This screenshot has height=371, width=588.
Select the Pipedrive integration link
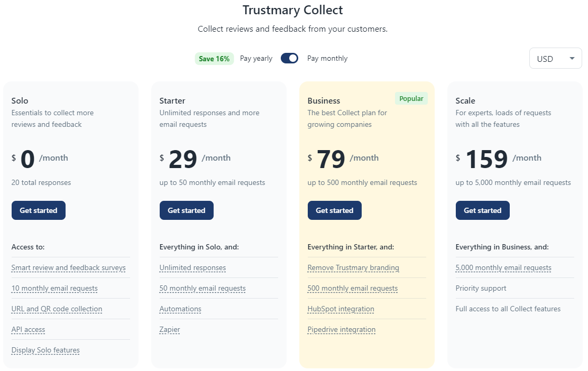point(342,330)
